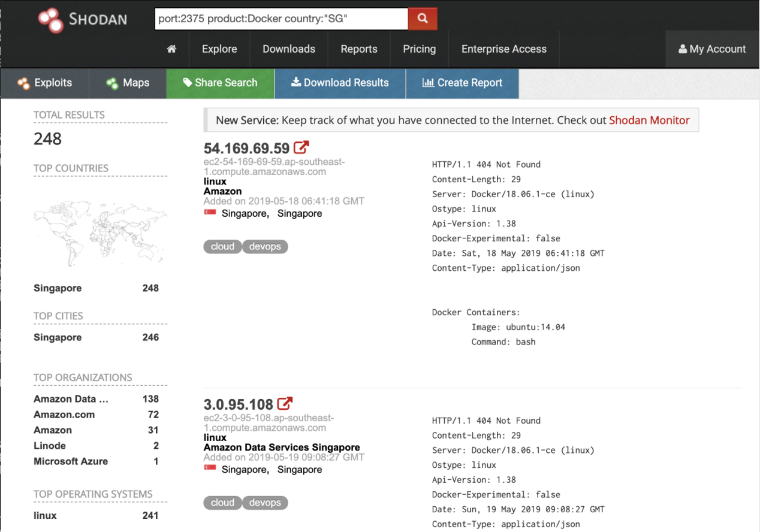Open external link icon for 3.0.95.108

[285, 403]
